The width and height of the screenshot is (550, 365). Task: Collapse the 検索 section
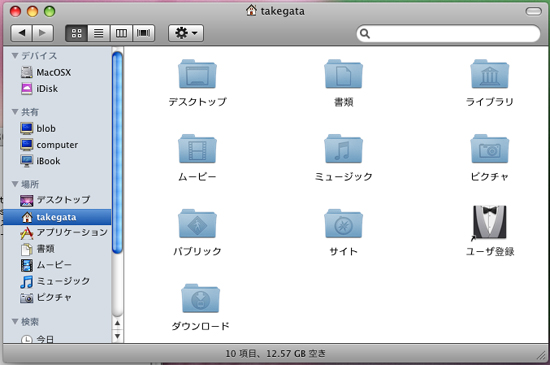15,322
